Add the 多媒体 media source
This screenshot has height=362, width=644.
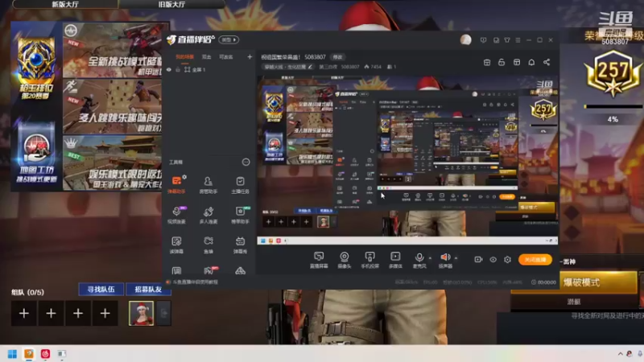tap(395, 260)
